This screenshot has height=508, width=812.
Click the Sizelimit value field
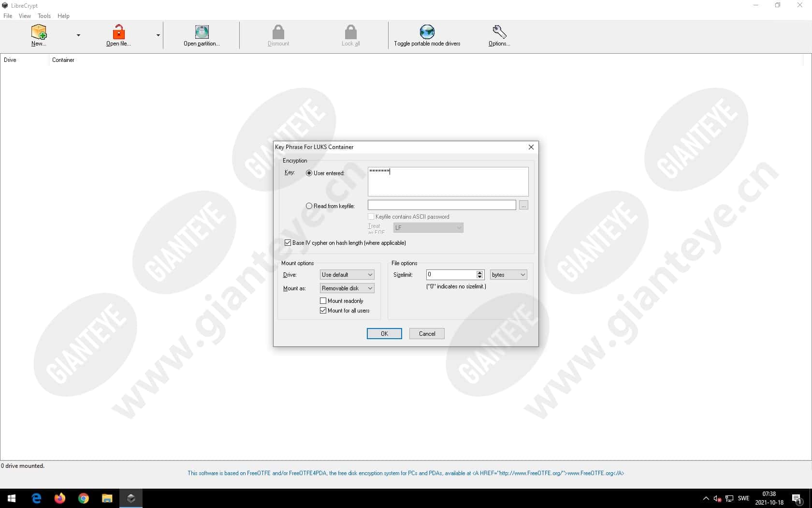coord(451,275)
